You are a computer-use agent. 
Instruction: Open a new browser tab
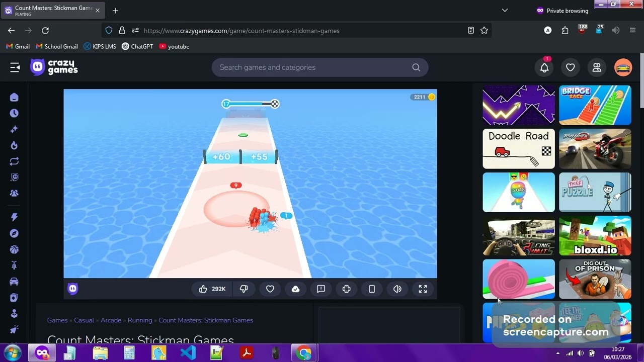tap(115, 11)
